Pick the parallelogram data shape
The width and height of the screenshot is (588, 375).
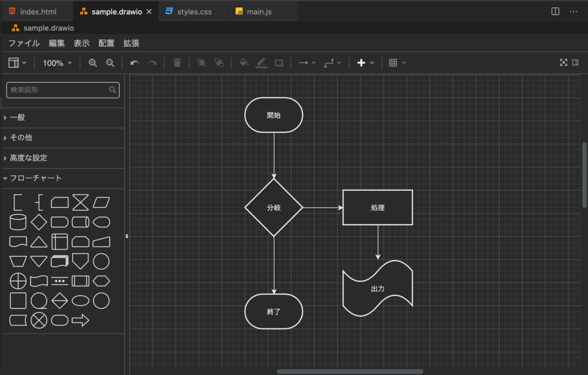click(101, 203)
